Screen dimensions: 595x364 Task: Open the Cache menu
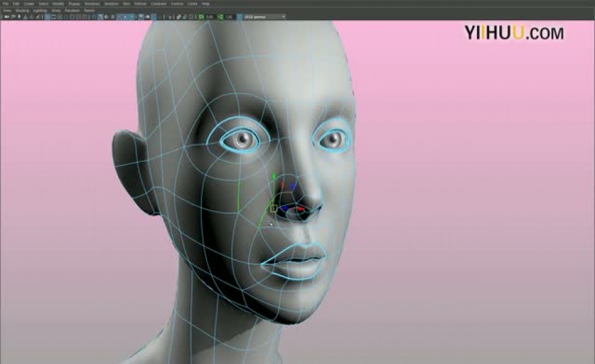[192, 4]
